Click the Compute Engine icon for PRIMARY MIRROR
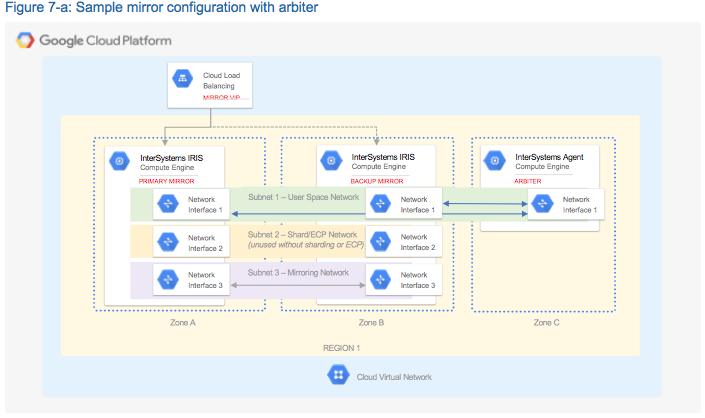Image resolution: width=705 pixels, height=418 pixels. point(120,161)
